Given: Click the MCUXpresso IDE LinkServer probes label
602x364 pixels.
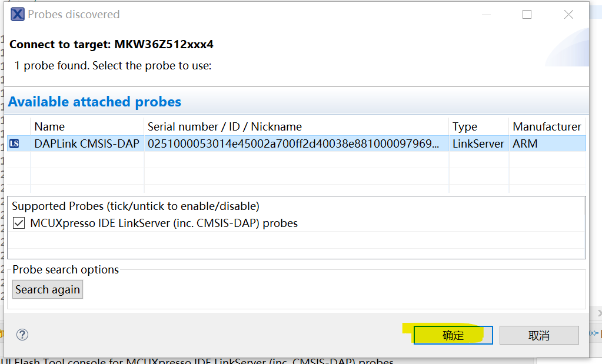Looking at the screenshot, I should click(164, 223).
